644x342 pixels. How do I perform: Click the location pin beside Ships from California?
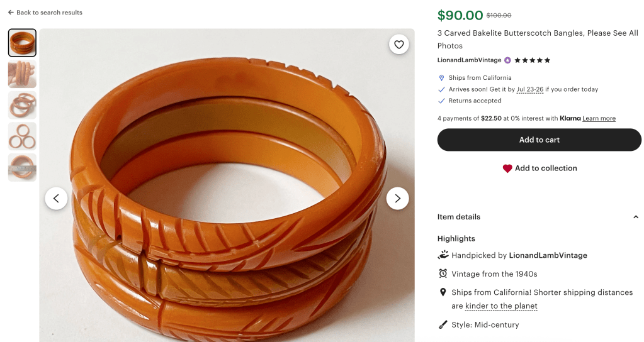click(441, 78)
